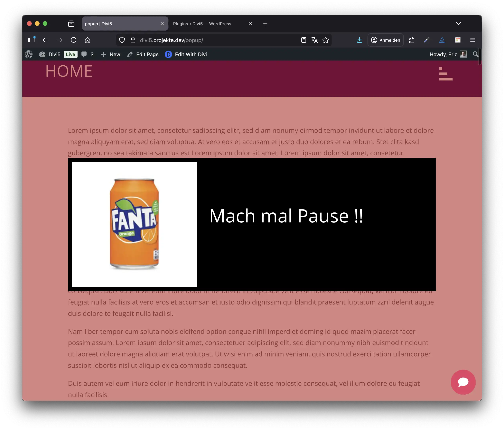504x430 pixels.
Task: Open the chat bubble widget
Action: (x=463, y=382)
